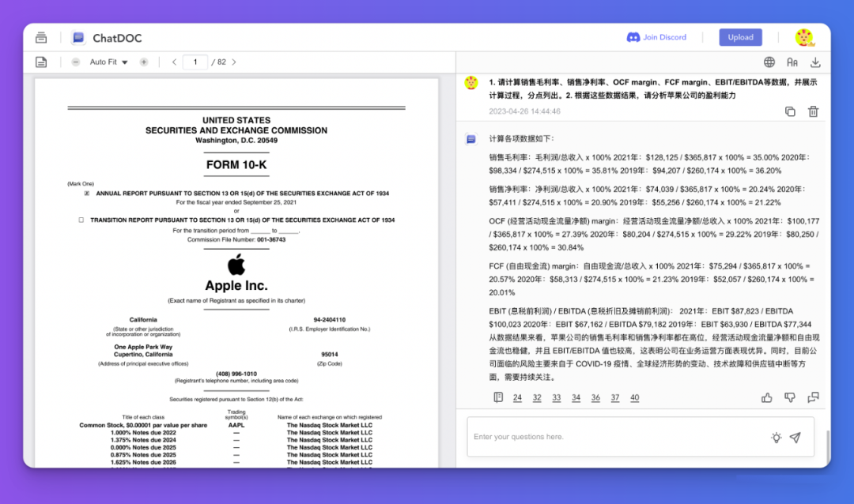The image size is (854, 504).
Task: Toggle the document outline page icon
Action: coord(41,62)
